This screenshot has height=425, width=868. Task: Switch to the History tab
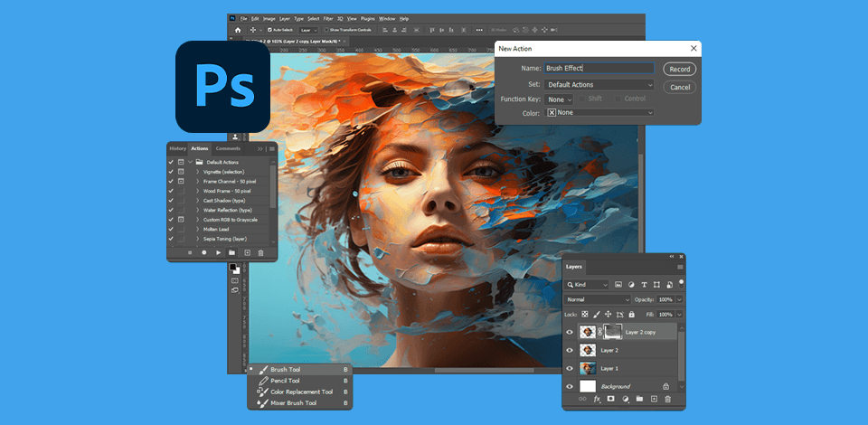(x=178, y=148)
